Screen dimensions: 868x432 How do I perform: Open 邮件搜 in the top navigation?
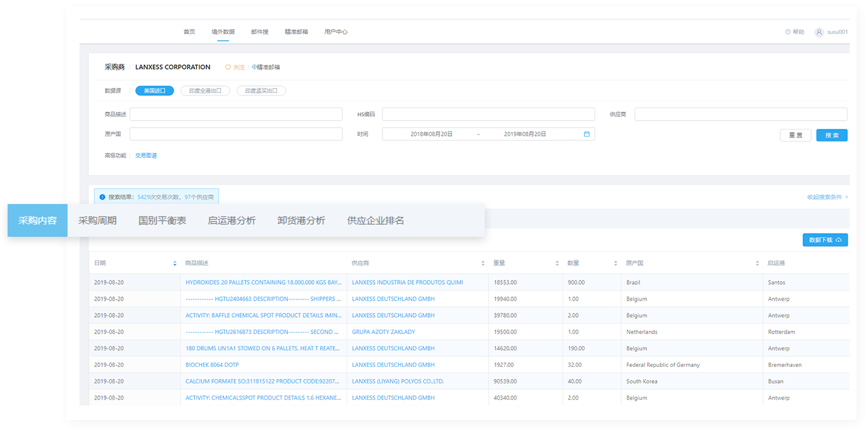click(x=259, y=32)
